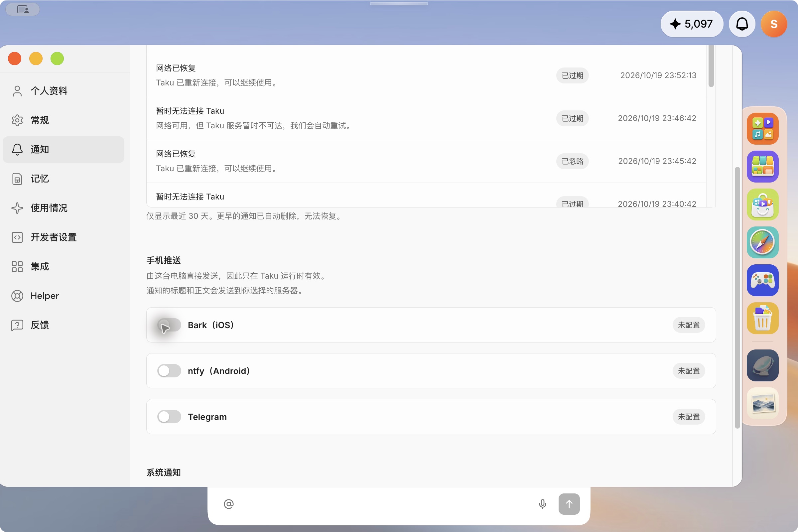Open the landscape photo dock icon

point(762,403)
